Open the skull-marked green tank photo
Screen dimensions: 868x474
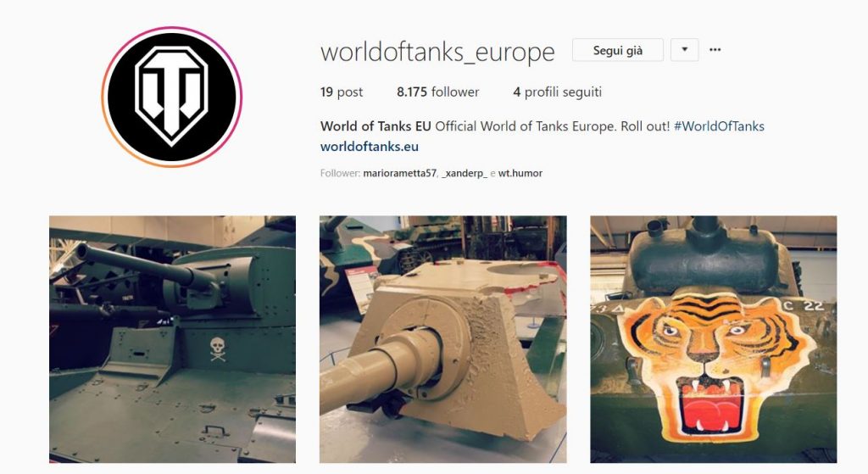click(172, 339)
